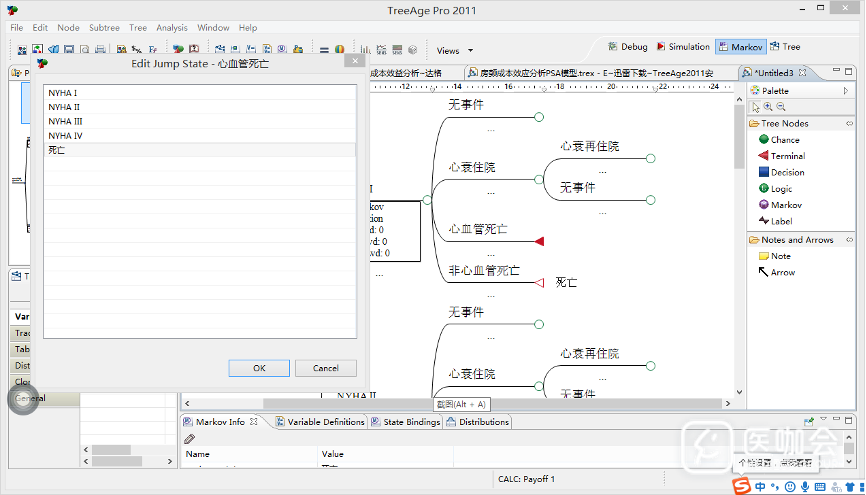Viewport: 866px width, 495px height.
Task: Select the Logic node tool
Action: (x=781, y=188)
